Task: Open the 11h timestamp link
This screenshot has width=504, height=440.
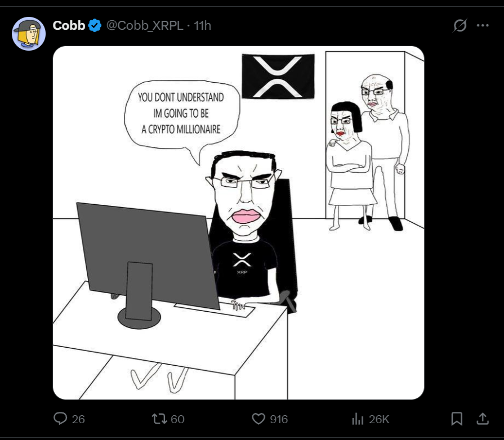Action: tap(202, 25)
